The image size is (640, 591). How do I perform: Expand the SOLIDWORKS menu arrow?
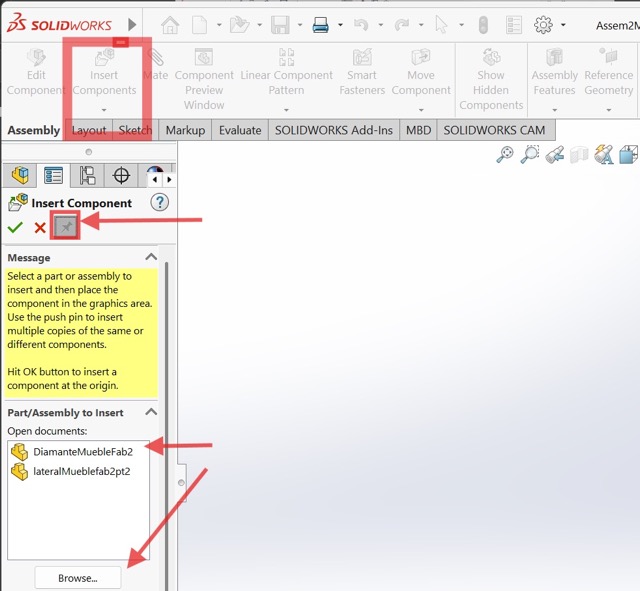tap(132, 24)
